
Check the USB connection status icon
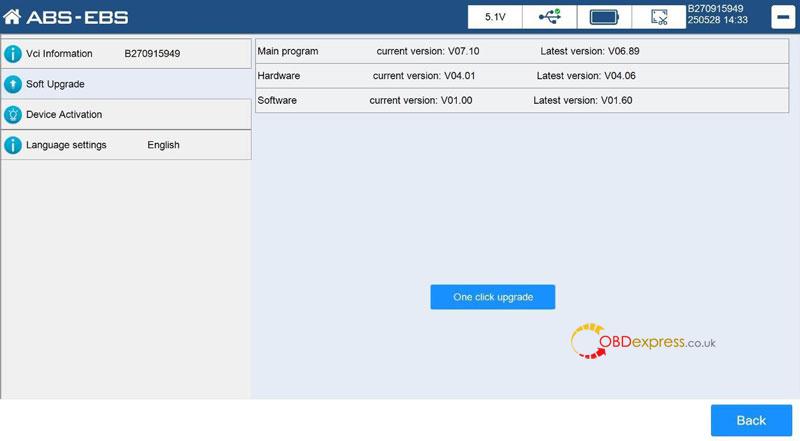click(549, 17)
